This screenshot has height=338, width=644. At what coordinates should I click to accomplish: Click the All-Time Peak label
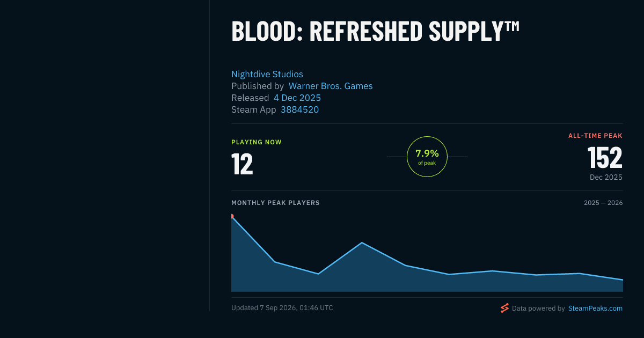[595, 136]
